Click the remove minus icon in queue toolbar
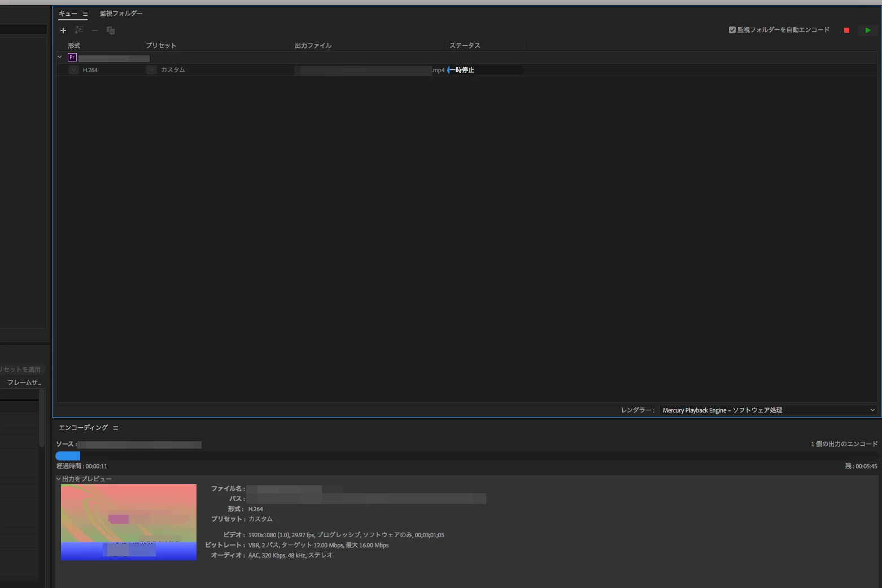882x588 pixels. tap(95, 30)
